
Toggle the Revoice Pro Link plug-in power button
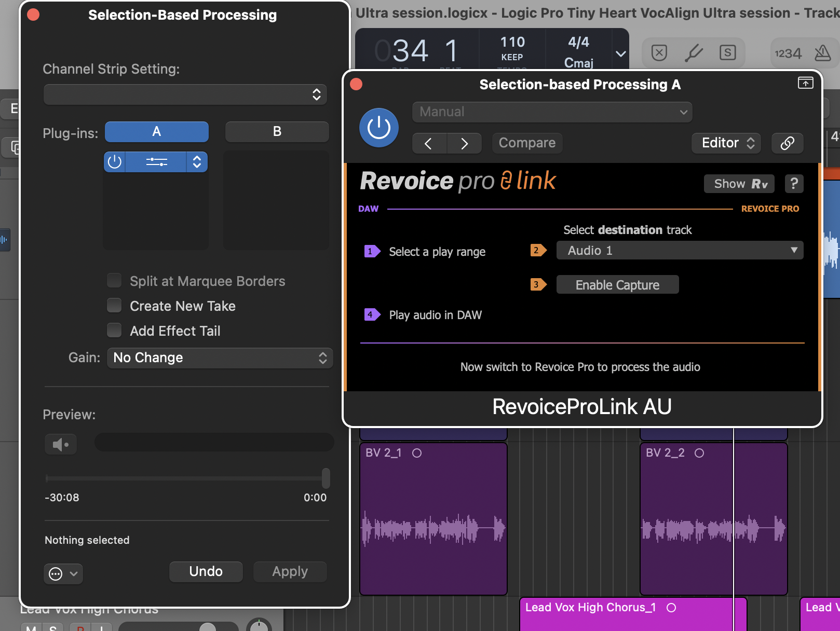(x=378, y=128)
